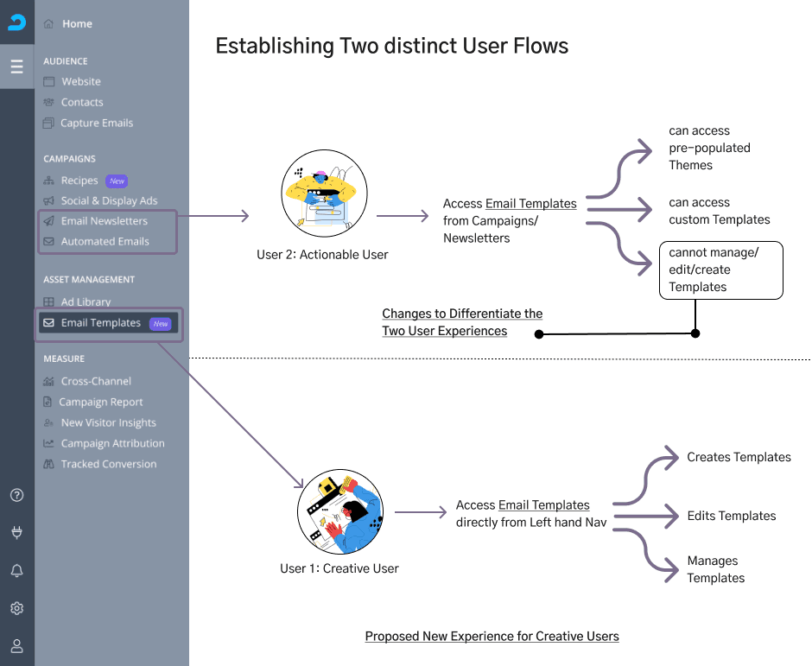Click the Email Newsletters paper plane icon
This screenshot has height=666, width=812.
[48, 221]
